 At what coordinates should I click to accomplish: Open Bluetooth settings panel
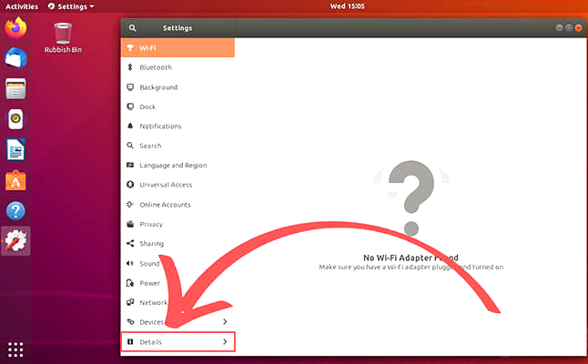pyautogui.click(x=177, y=67)
